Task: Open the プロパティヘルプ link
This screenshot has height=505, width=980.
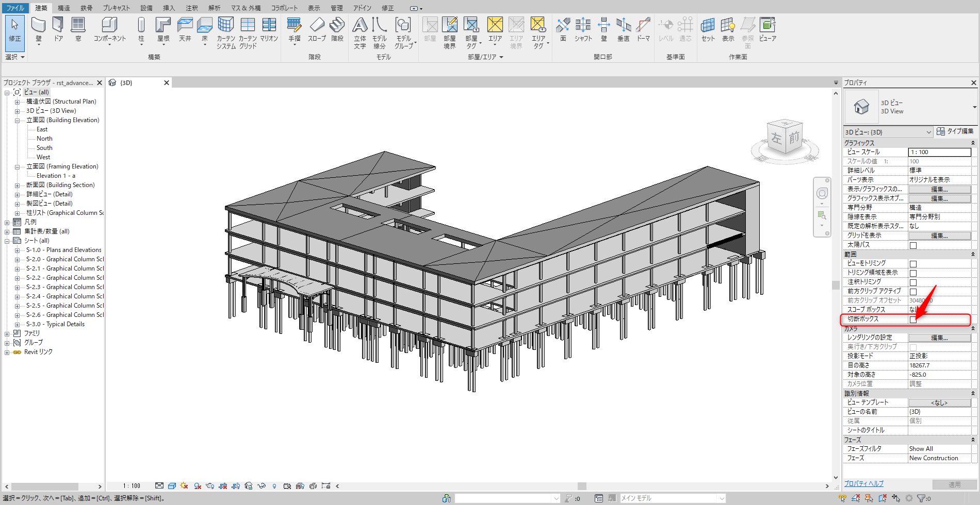Action: point(863,483)
